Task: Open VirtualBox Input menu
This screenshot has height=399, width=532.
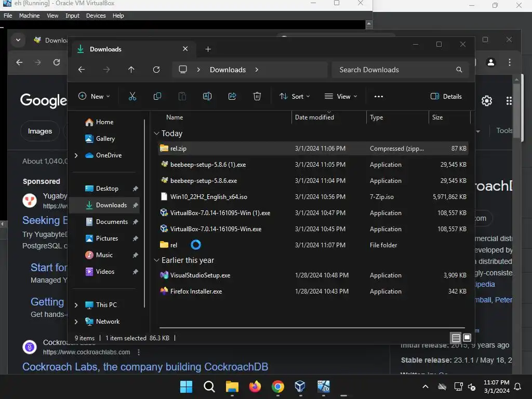Action: pos(72,16)
